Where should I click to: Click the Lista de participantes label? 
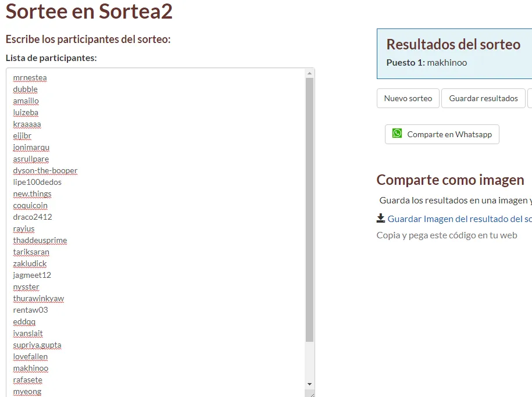pyautogui.click(x=51, y=58)
